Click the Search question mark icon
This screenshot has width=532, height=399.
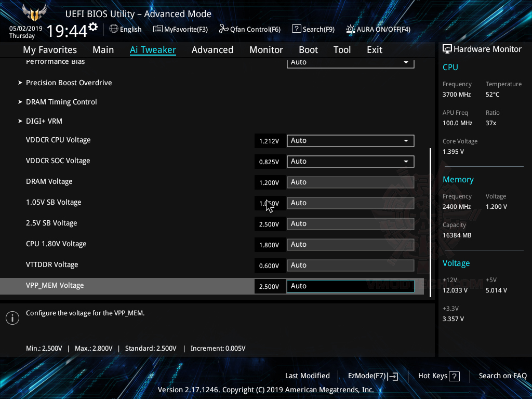coord(296,29)
